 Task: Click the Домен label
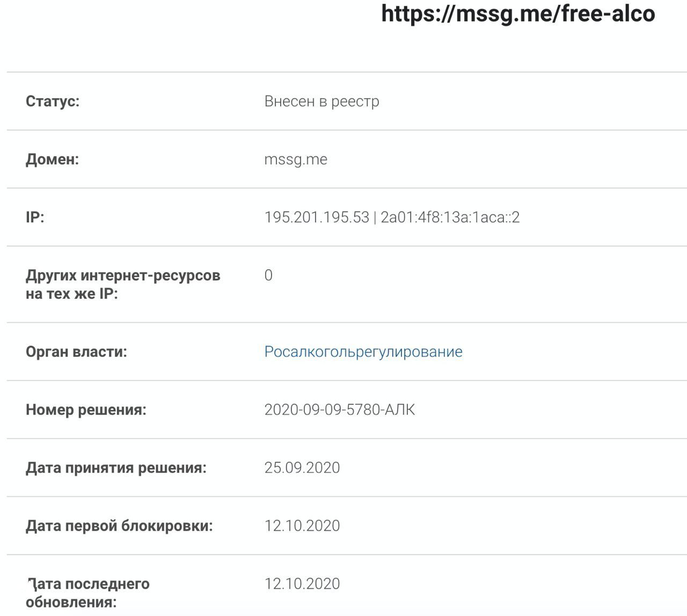click(x=52, y=159)
